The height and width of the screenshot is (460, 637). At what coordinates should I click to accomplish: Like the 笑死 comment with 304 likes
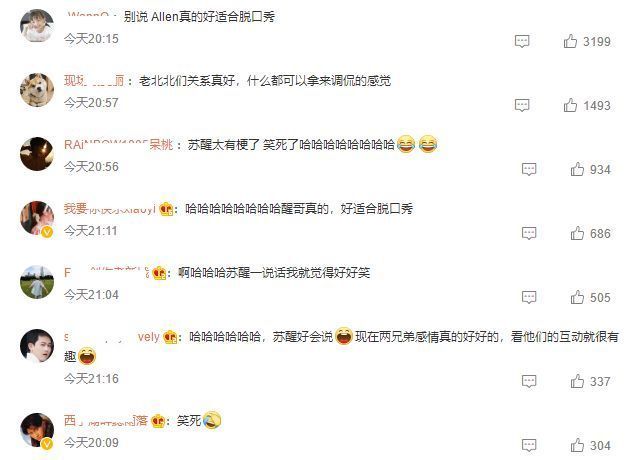click(577, 445)
